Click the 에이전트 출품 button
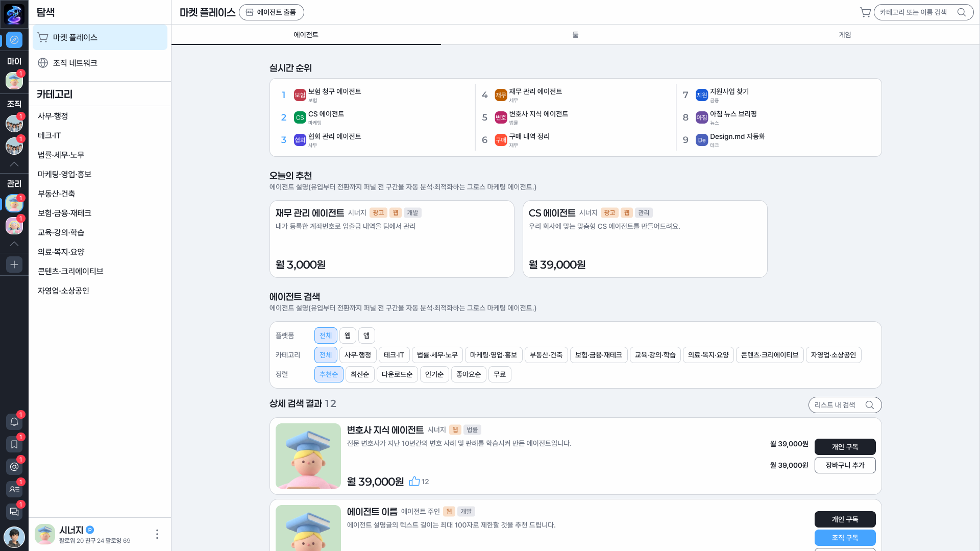980x551 pixels. pyautogui.click(x=272, y=12)
